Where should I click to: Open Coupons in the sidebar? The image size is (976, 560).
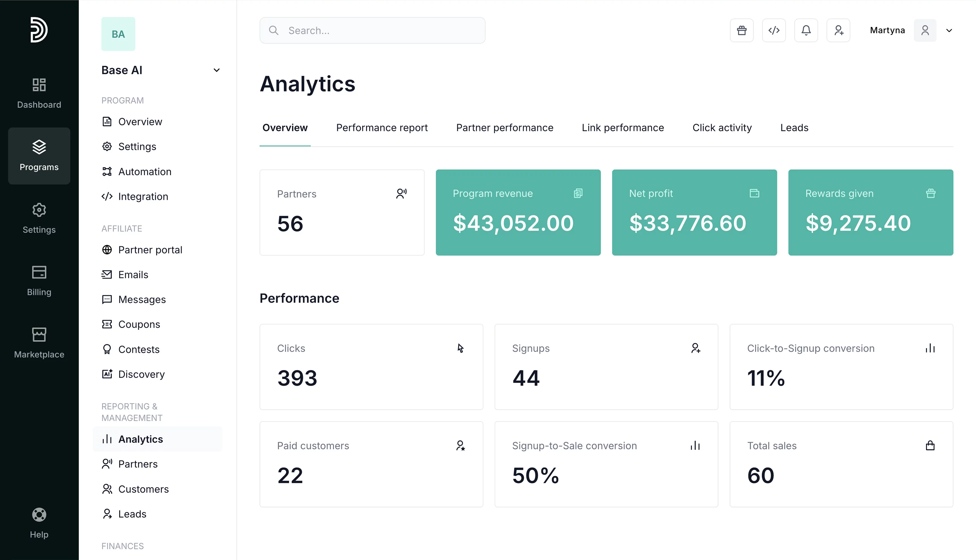pos(138,324)
